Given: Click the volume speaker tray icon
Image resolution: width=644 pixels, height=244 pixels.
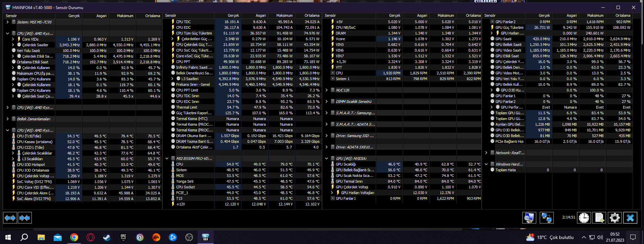Looking at the screenshot, I should pos(600,237).
